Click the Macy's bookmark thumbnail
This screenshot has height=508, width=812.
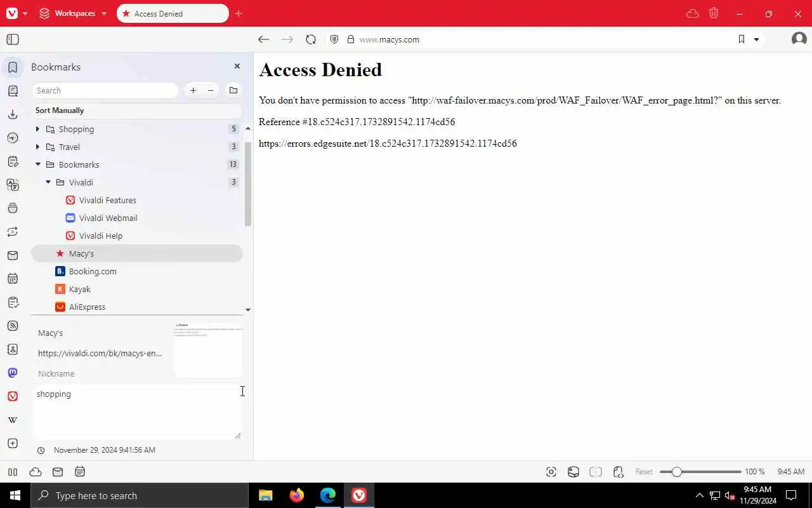click(x=208, y=351)
